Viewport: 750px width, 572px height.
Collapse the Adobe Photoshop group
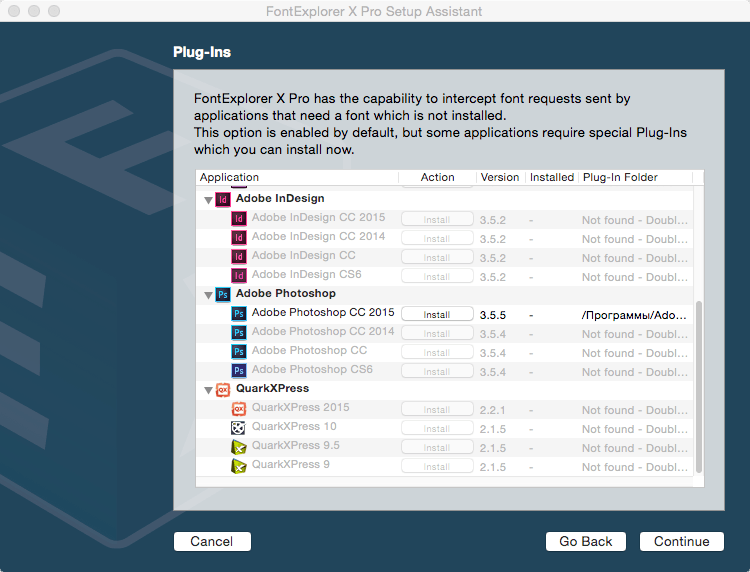point(208,295)
